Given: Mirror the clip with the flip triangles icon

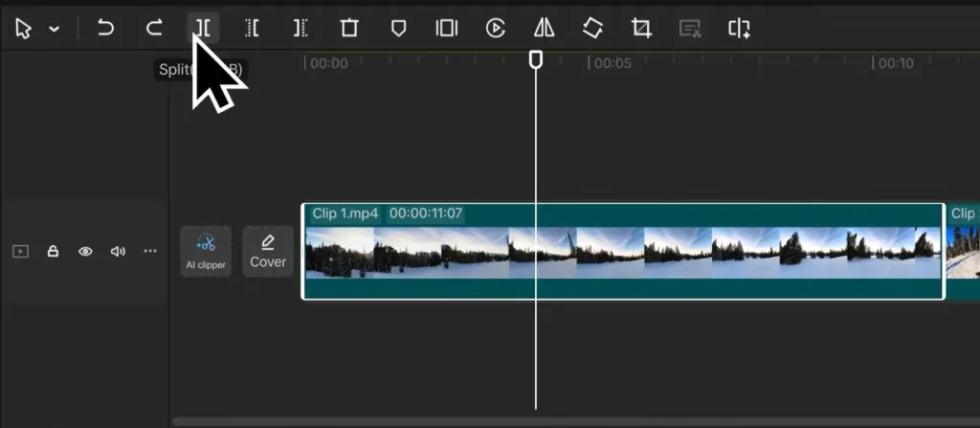Looking at the screenshot, I should click(x=545, y=28).
